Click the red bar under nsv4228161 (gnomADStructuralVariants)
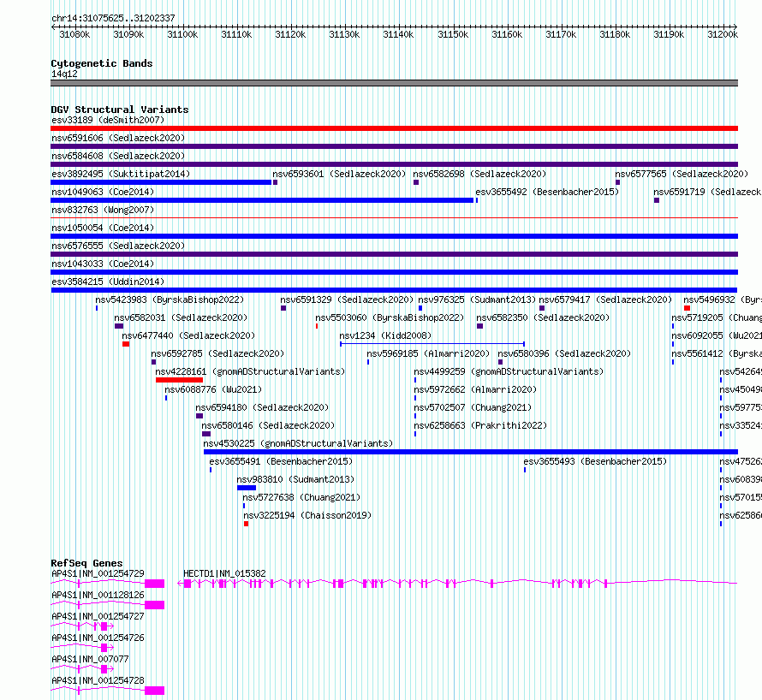Screen dimensions: 762x700 pyautogui.click(x=179, y=380)
